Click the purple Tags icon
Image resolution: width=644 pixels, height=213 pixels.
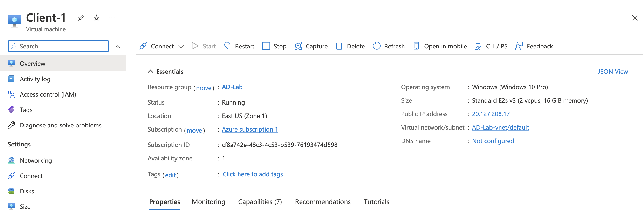pos(11,110)
